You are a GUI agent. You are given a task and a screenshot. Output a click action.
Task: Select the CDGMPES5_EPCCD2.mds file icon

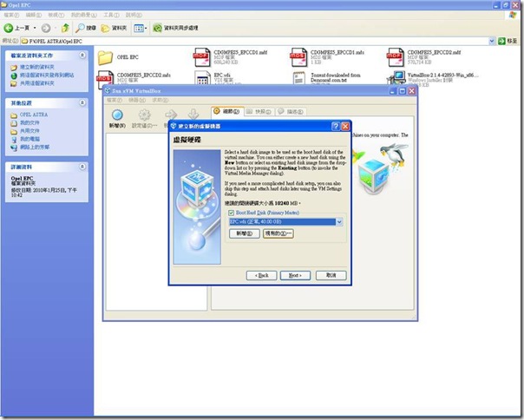click(105, 78)
